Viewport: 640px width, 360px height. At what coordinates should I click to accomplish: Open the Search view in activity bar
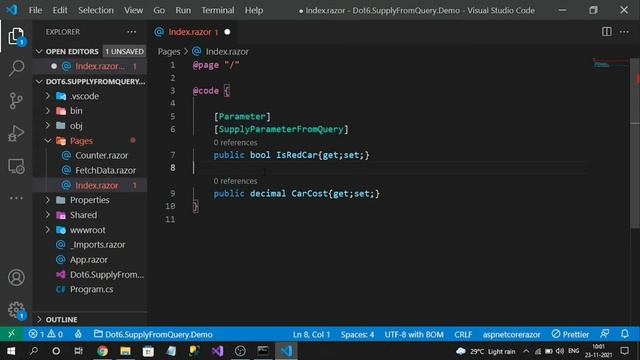tap(16, 68)
